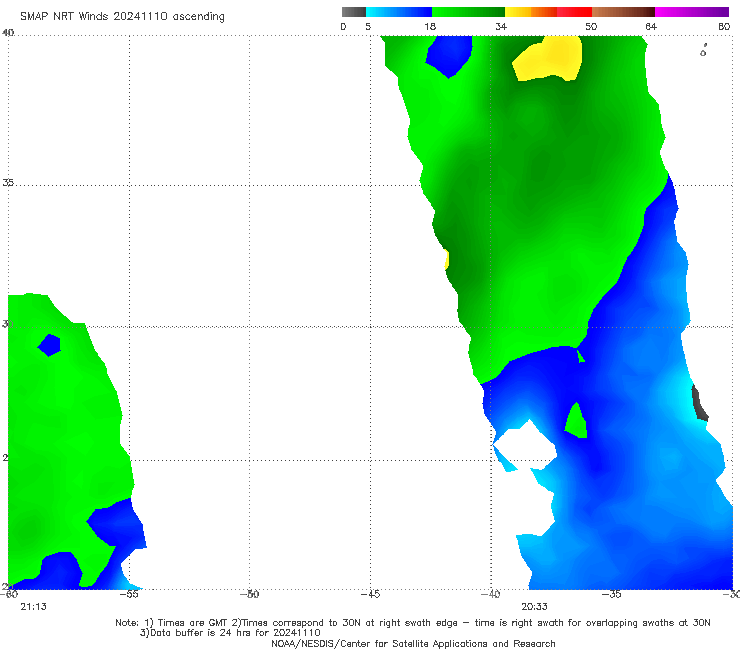Click the blue pentagon inside the left green swath
The image size is (740, 650).
click(x=50, y=345)
